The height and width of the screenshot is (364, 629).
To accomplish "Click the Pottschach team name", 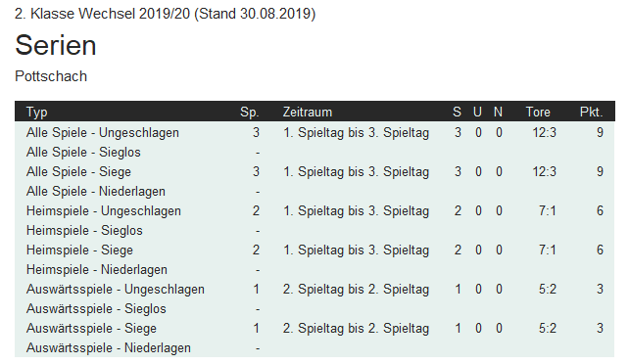I will 51,76.
